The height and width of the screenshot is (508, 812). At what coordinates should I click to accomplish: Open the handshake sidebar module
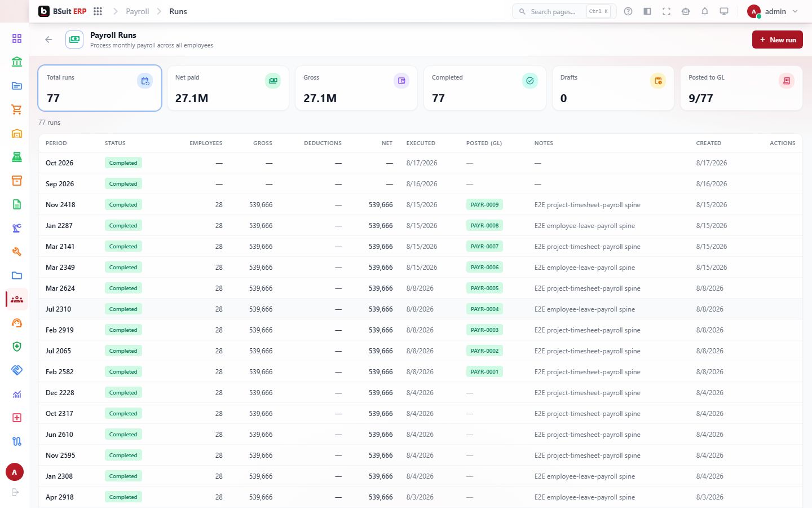point(17,370)
